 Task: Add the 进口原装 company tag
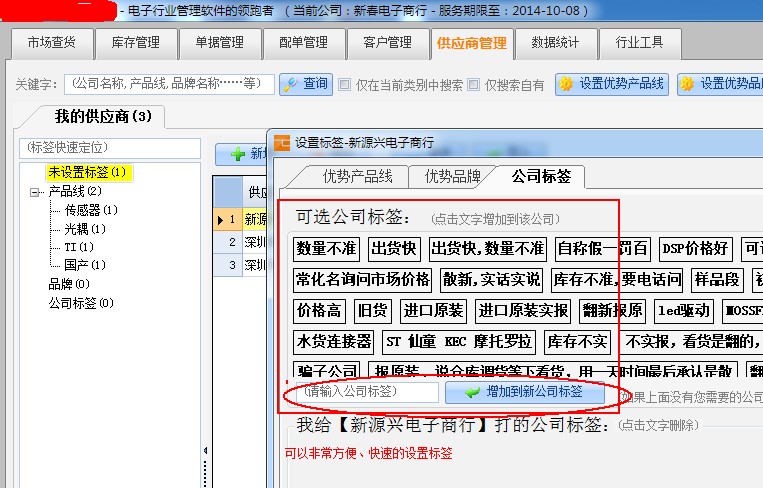click(x=433, y=310)
